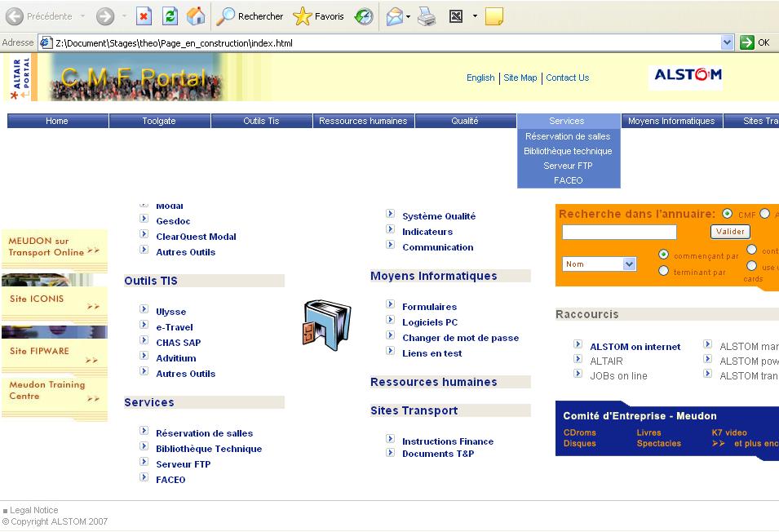Click the open book door illustration
Image resolution: width=779 pixels, height=532 pixels.
pyautogui.click(x=326, y=325)
